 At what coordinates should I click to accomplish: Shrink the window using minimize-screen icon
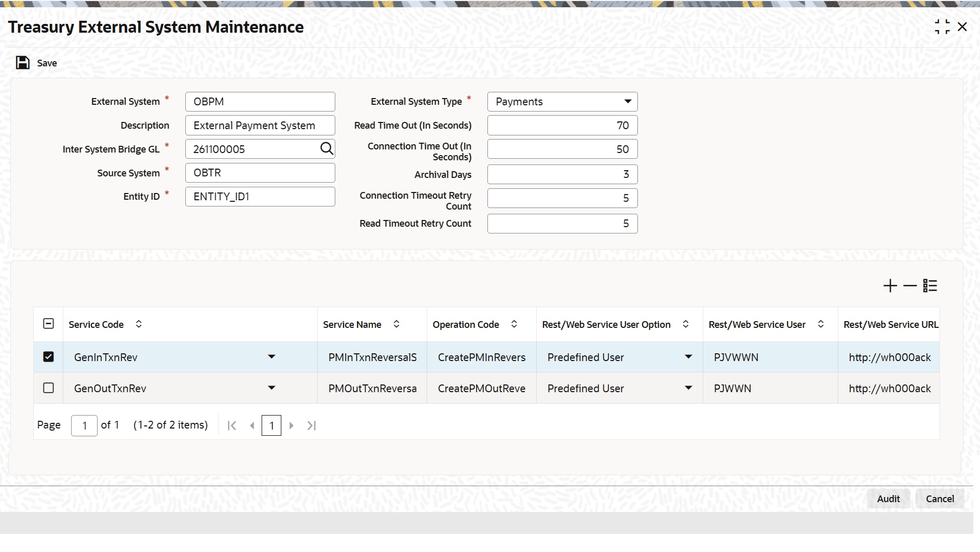942,27
